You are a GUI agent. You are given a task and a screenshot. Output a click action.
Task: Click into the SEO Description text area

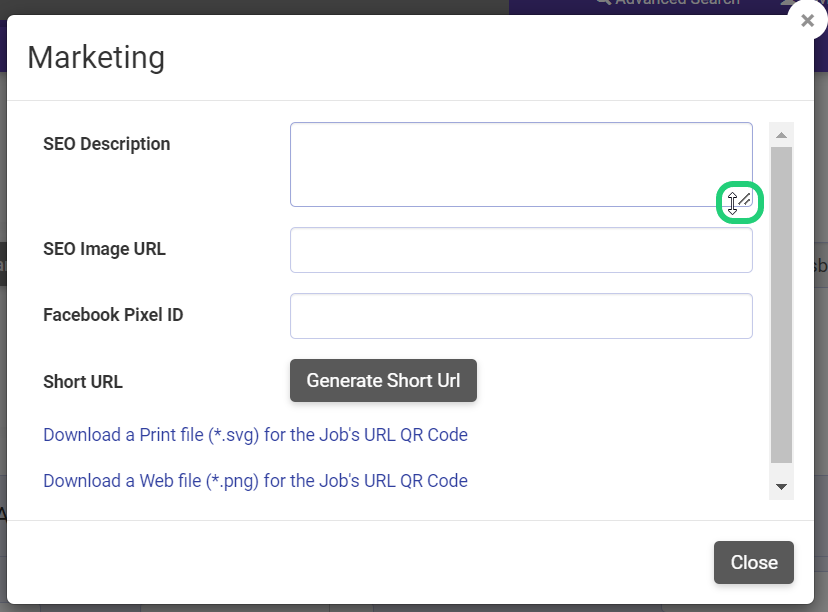(521, 164)
